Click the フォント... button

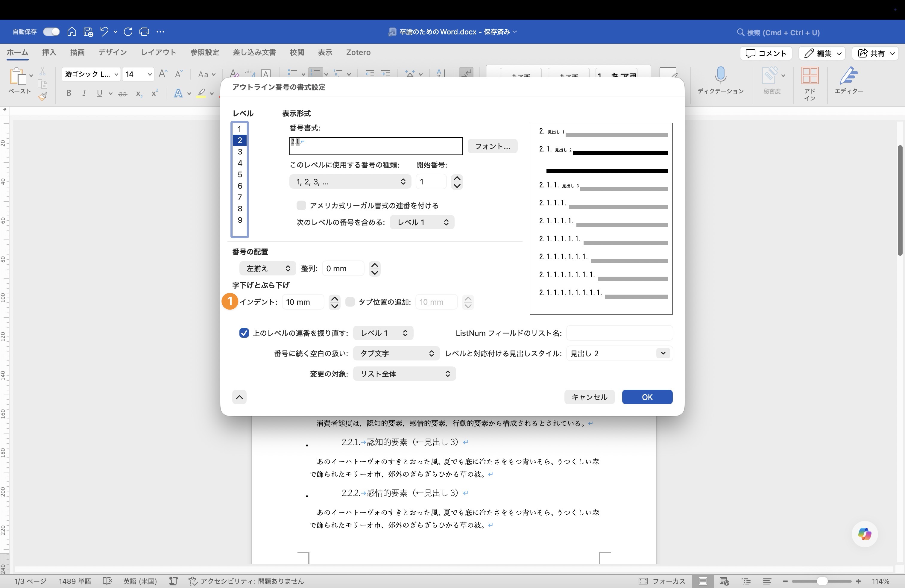(492, 146)
